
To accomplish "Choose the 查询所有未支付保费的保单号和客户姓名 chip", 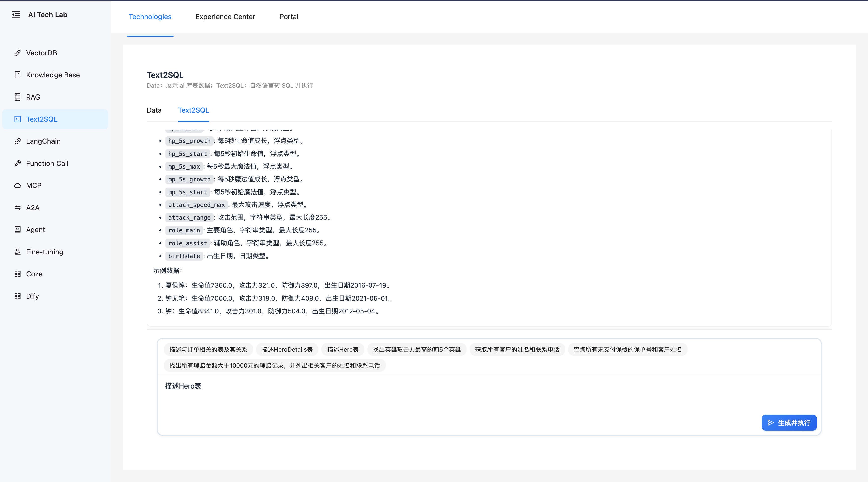I will [627, 350].
